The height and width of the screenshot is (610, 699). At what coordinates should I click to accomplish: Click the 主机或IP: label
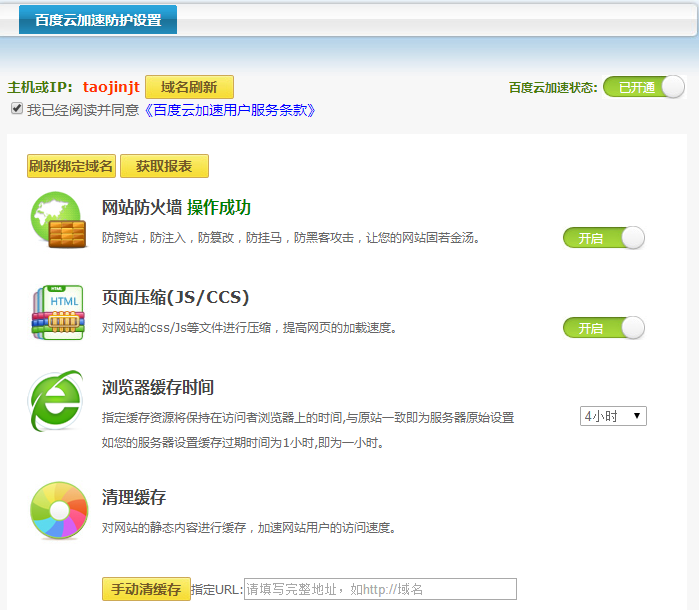[40, 87]
